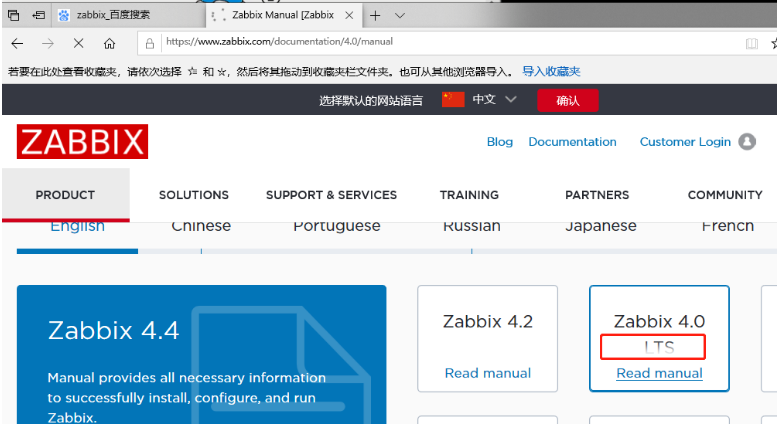Select the English language tab
Screen dimensions: 782x430
77,227
